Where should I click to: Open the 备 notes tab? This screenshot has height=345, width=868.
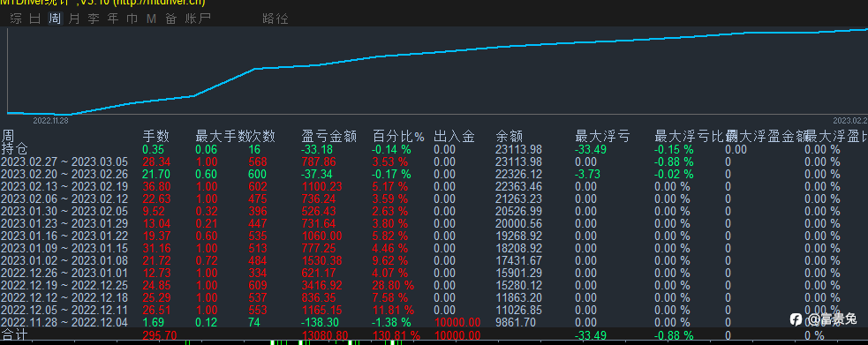[x=171, y=19]
